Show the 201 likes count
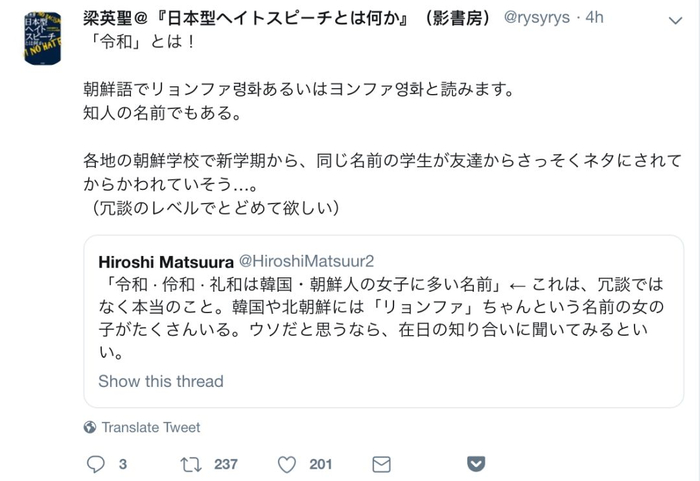Screen dimensions: 700x481 (321, 464)
